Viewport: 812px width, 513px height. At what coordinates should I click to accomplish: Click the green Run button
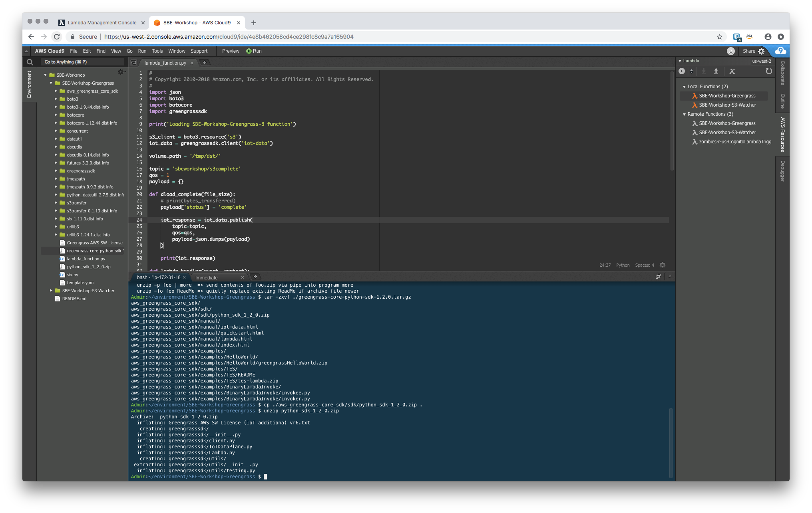point(254,51)
